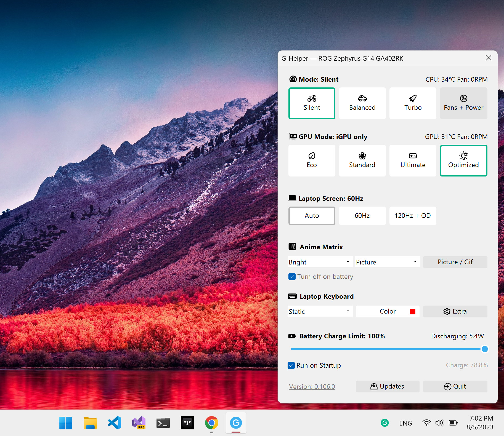Click Charge: 78.8% text

coord(467,365)
